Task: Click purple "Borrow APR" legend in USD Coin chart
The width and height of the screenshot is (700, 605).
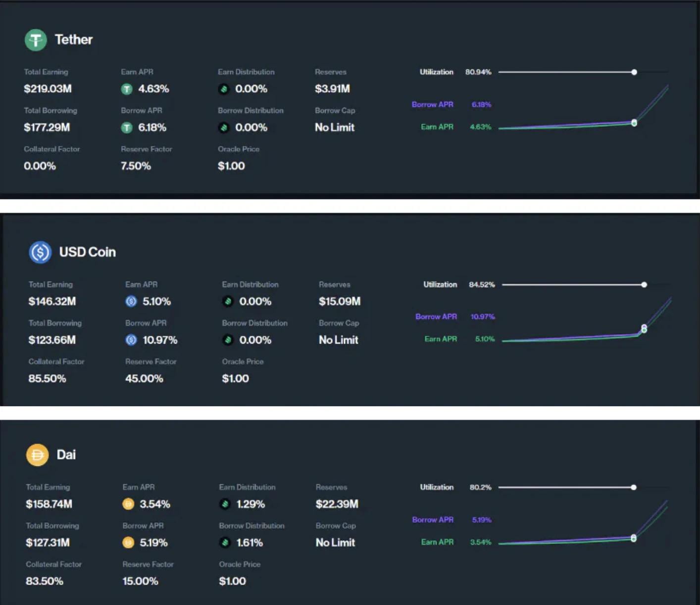Action: point(436,317)
